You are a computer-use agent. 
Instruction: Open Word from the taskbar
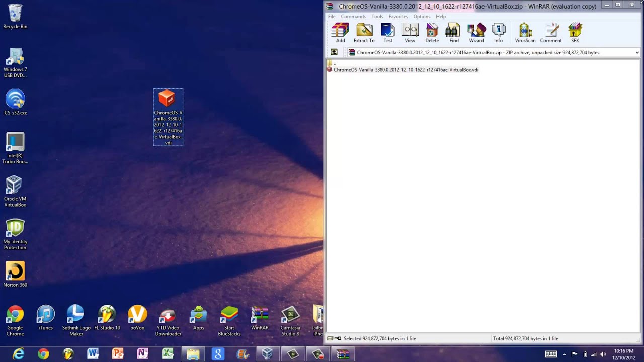(x=93, y=354)
